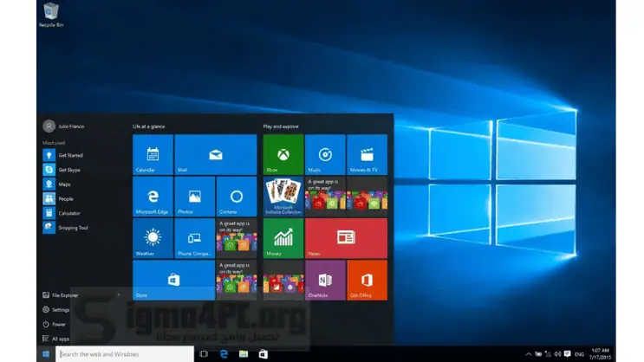The height and width of the screenshot is (362, 644).
Task: Expand the All apps list
Action: 60,338
